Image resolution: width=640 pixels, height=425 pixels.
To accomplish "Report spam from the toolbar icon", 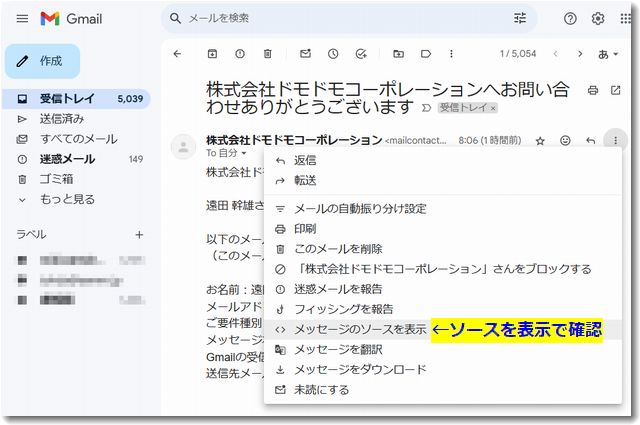I will [240, 53].
